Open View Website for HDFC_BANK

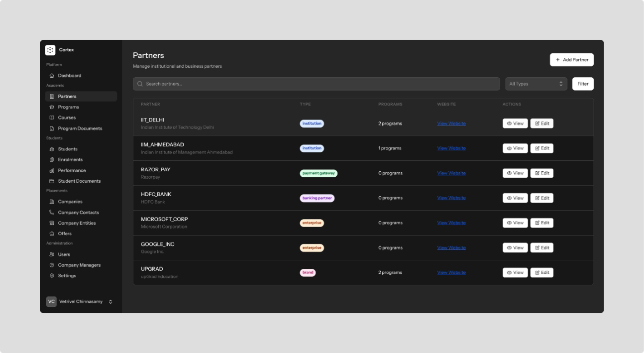(451, 198)
